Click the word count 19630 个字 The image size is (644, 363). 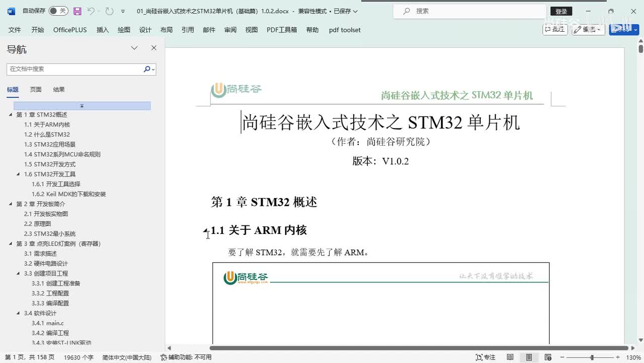(79, 357)
